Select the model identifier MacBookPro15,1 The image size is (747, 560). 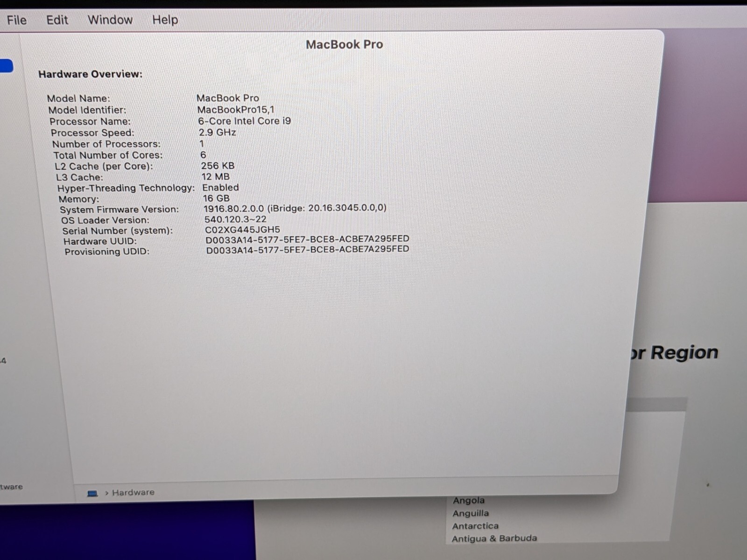(236, 110)
